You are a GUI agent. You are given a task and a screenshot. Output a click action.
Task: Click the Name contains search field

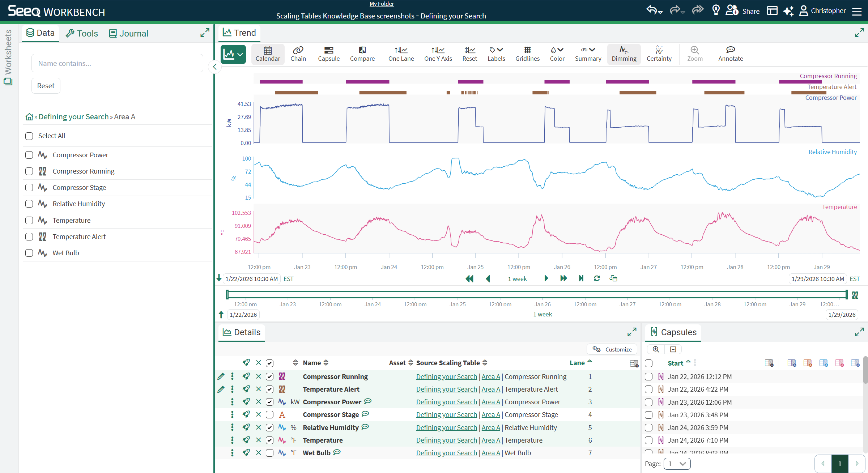click(x=117, y=63)
